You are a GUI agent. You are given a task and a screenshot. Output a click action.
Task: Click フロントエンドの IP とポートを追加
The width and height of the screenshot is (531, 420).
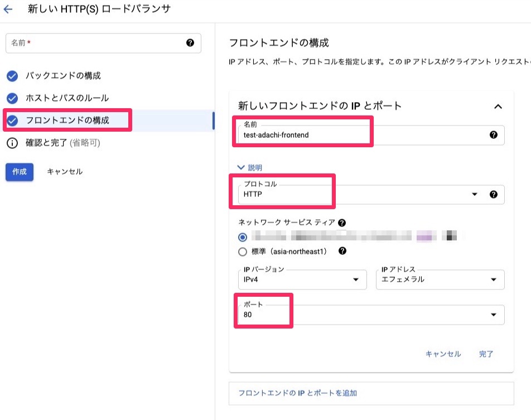click(297, 393)
